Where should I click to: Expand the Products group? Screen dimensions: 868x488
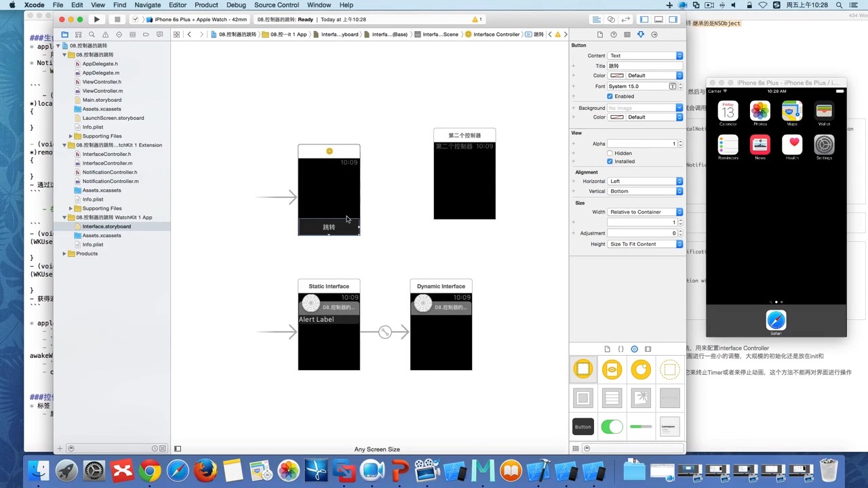click(x=64, y=253)
